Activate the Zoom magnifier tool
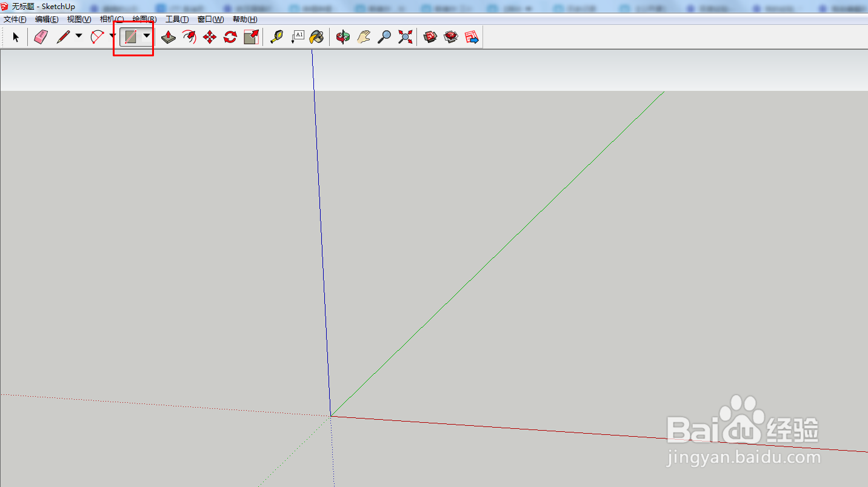This screenshot has height=487, width=868. (x=384, y=38)
